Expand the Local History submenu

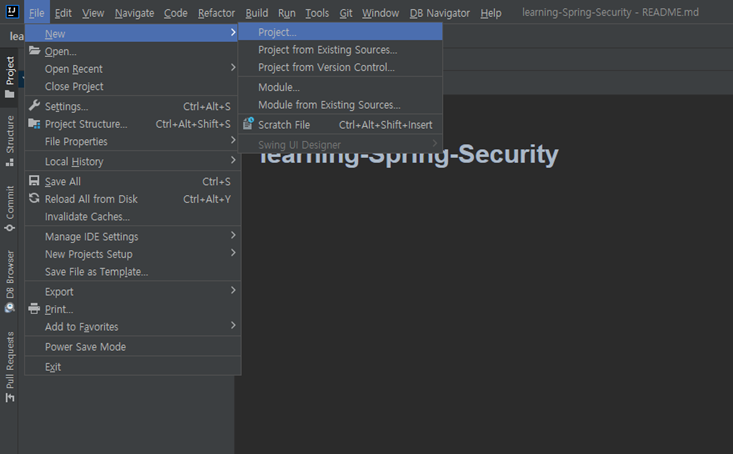(132, 161)
